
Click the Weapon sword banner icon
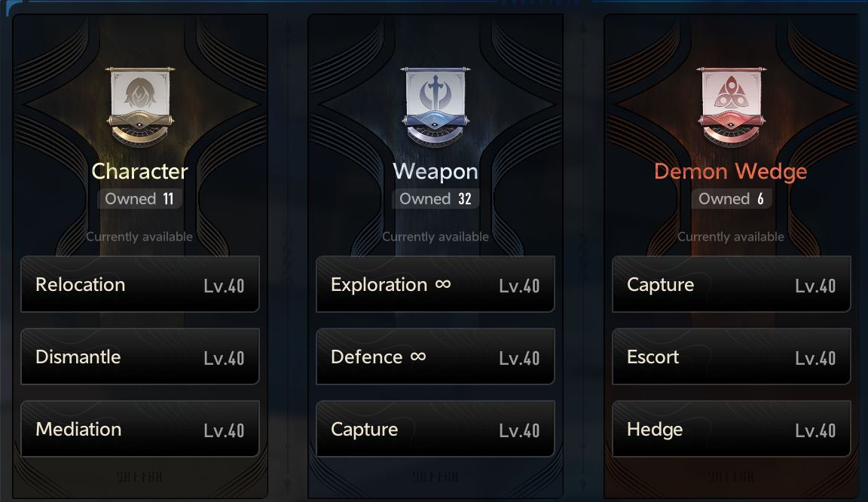click(435, 106)
